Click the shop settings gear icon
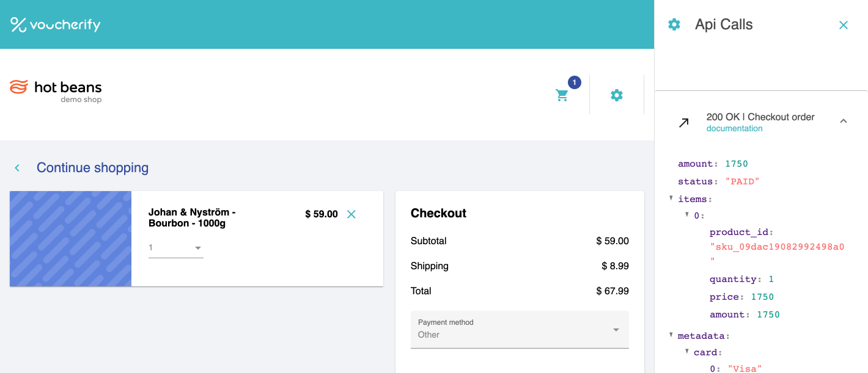The image size is (868, 373). pyautogui.click(x=617, y=95)
